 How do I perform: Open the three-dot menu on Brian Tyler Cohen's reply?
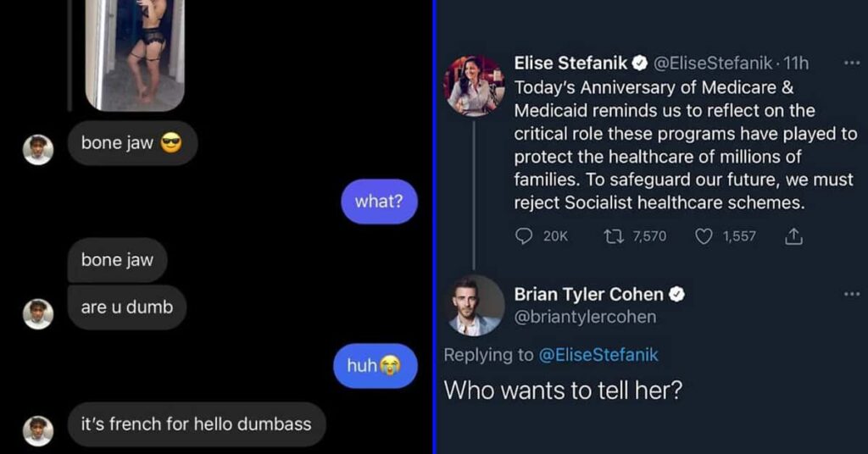851,294
